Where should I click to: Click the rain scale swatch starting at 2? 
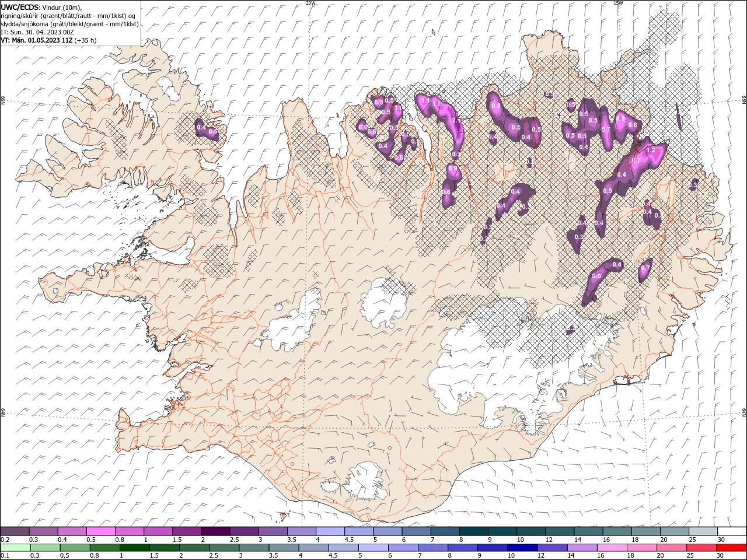point(194,548)
